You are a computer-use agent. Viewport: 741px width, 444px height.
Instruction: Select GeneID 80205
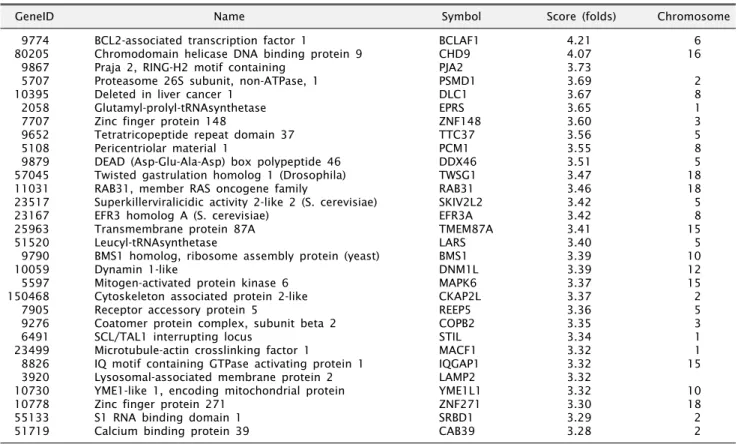point(32,54)
